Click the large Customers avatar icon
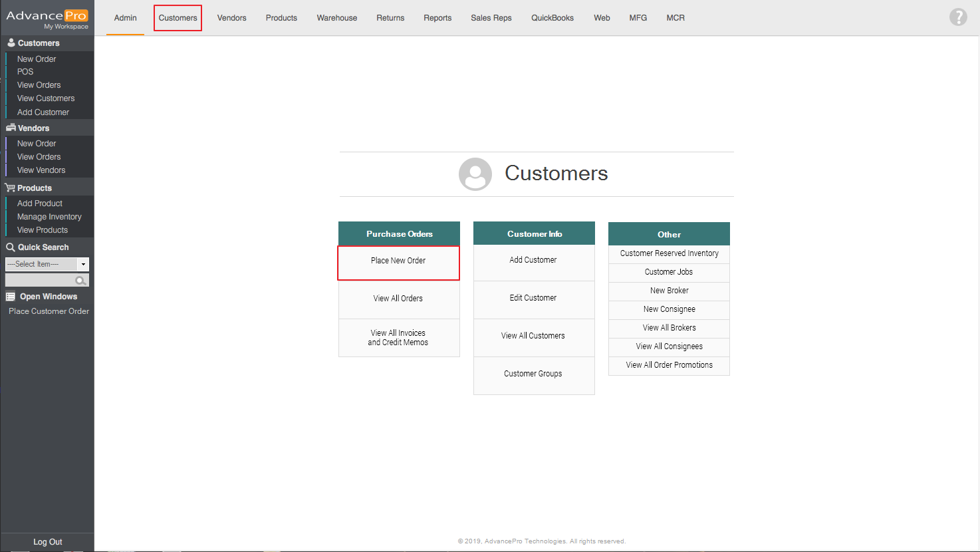The width and height of the screenshot is (980, 552). point(475,174)
